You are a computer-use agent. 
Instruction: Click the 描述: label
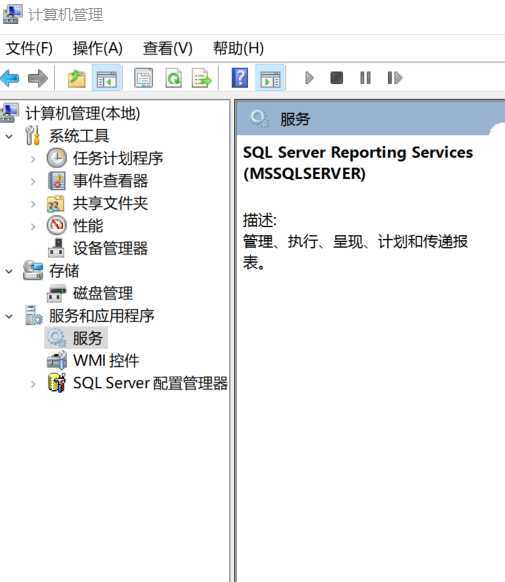[260, 220]
